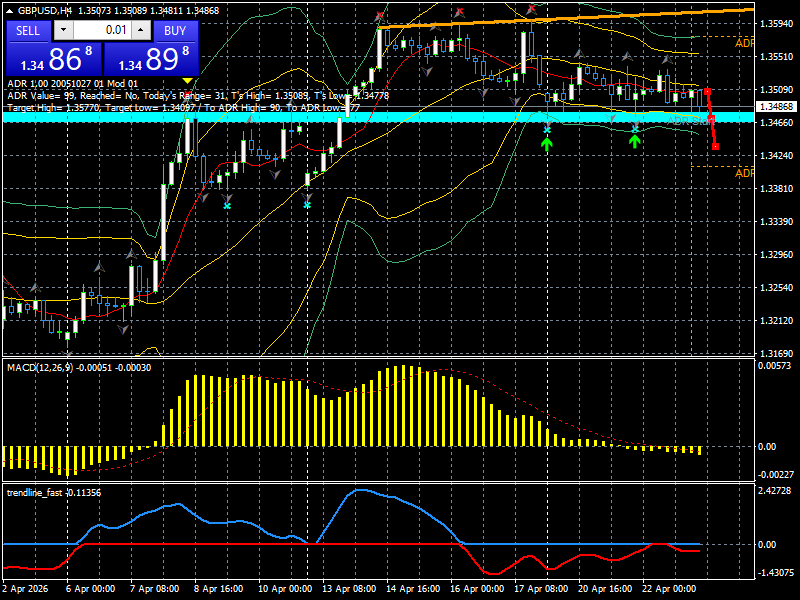This screenshot has height=600, width=800.
Task: Select the current price label 1.34868 on axis
Action: (777, 107)
